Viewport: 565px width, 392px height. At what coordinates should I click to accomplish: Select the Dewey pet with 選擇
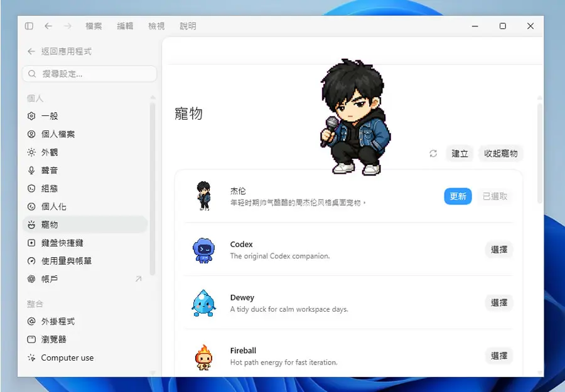tap(499, 303)
